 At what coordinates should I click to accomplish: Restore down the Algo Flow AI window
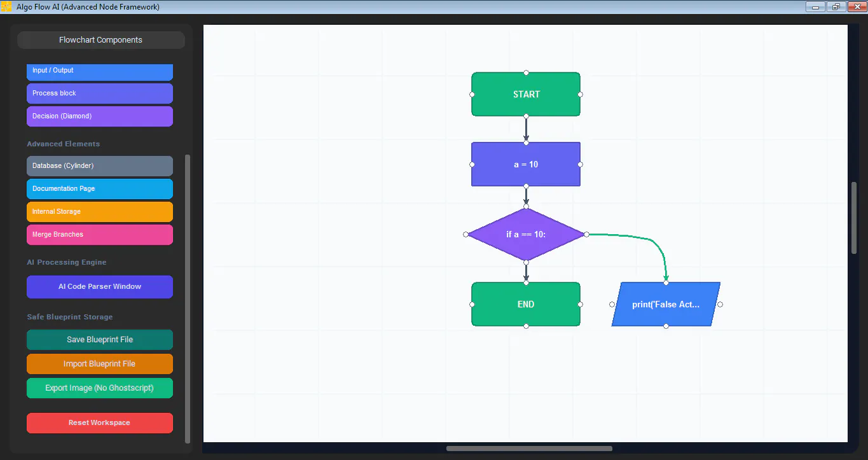[836, 7]
